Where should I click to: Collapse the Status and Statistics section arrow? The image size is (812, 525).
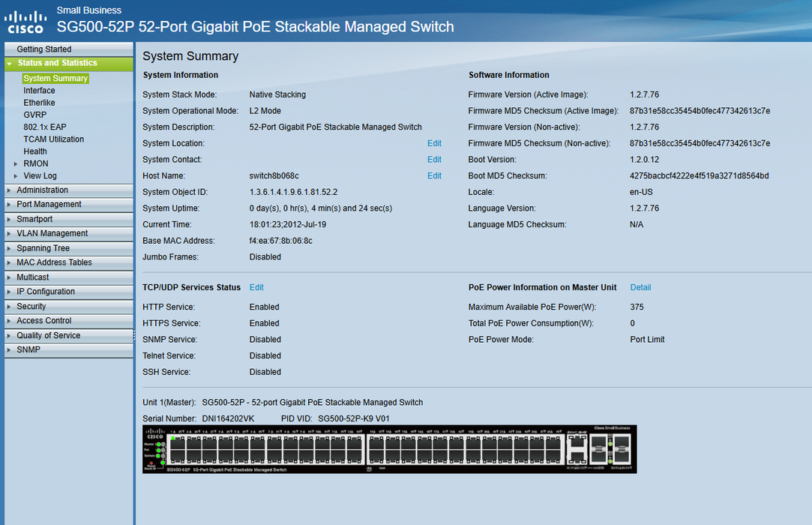9,63
